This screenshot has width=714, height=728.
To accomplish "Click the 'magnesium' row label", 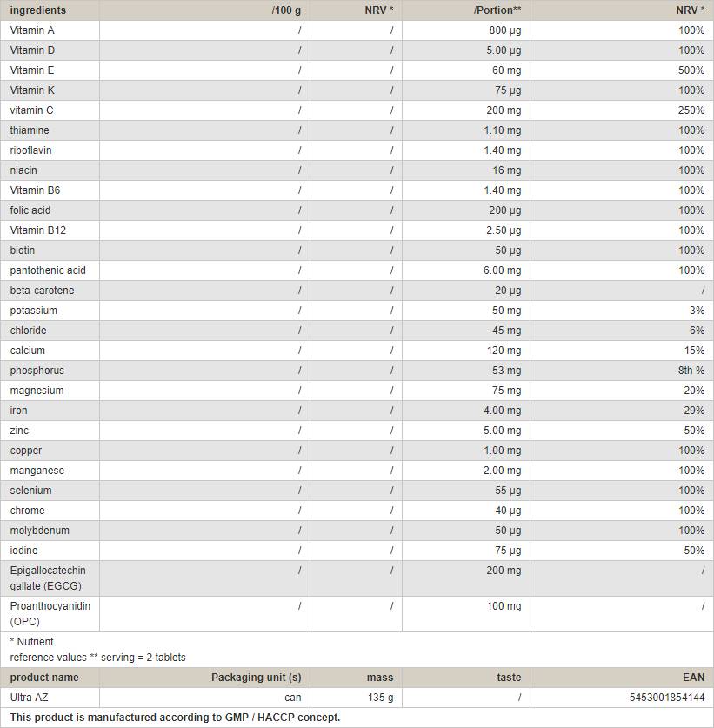I will (37, 391).
